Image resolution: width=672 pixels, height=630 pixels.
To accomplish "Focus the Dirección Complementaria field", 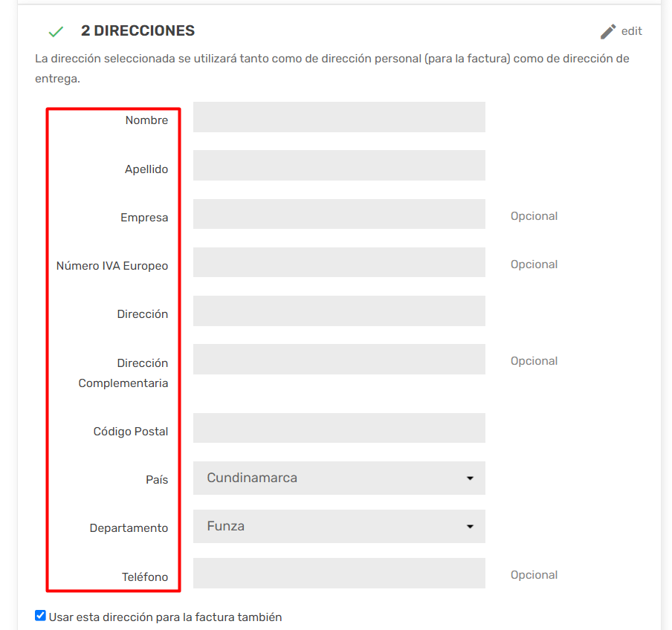I will coord(339,360).
